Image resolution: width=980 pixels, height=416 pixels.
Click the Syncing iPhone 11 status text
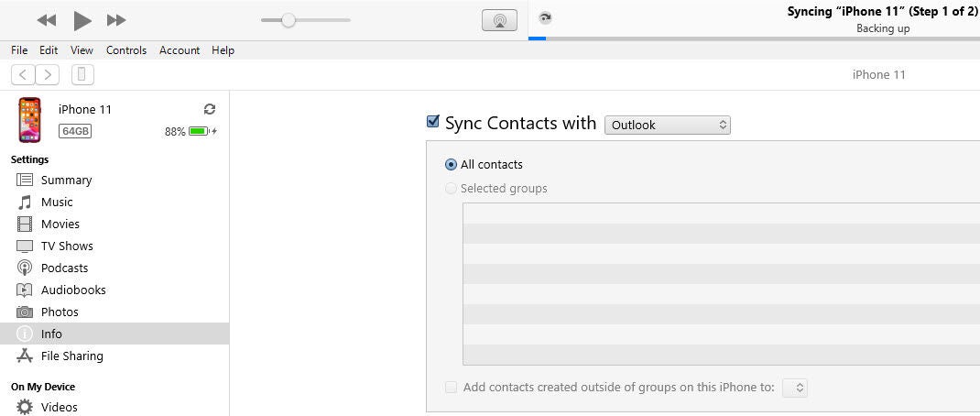(883, 12)
